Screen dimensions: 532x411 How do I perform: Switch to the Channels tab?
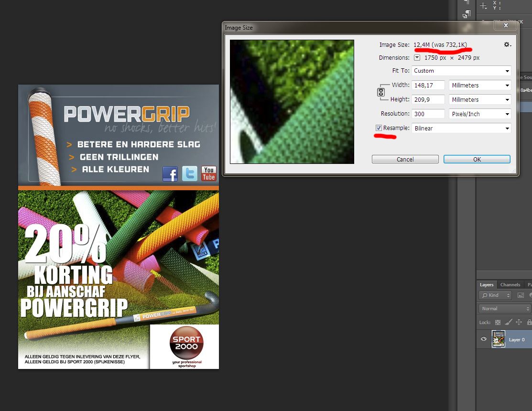tap(510, 284)
